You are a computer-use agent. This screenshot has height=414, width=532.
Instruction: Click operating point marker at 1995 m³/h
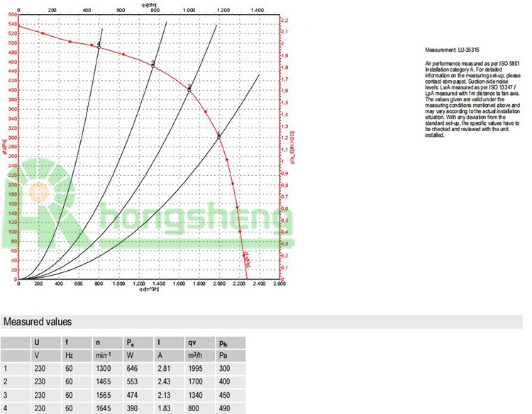point(218,135)
